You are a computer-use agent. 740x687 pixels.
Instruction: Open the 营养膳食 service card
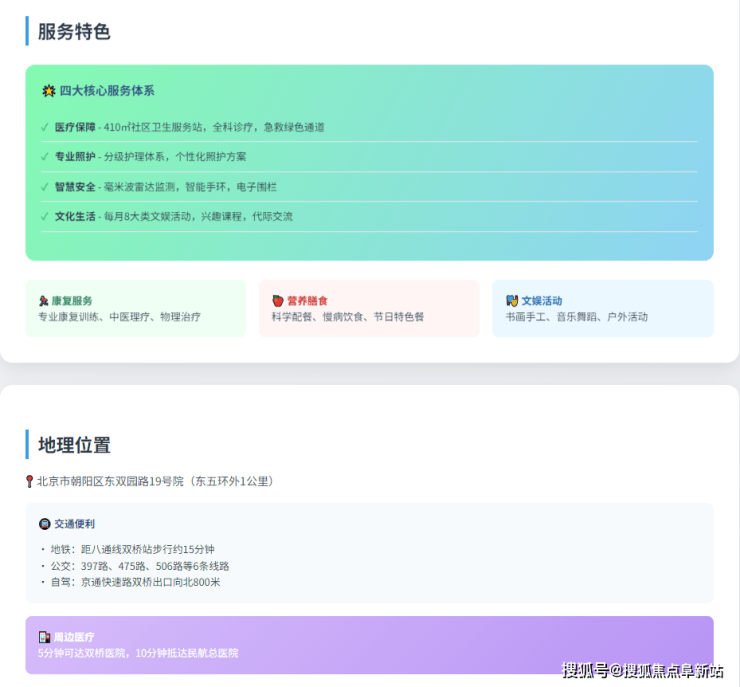point(369,308)
